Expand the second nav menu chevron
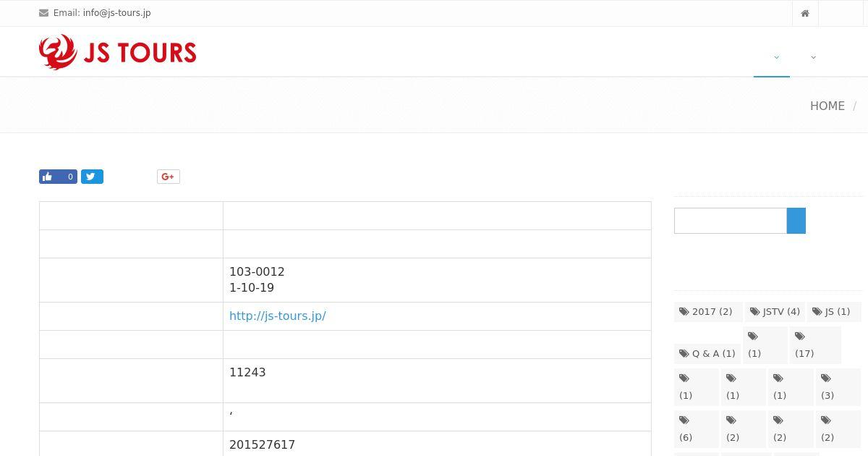The height and width of the screenshot is (456, 868). pyautogui.click(x=813, y=57)
